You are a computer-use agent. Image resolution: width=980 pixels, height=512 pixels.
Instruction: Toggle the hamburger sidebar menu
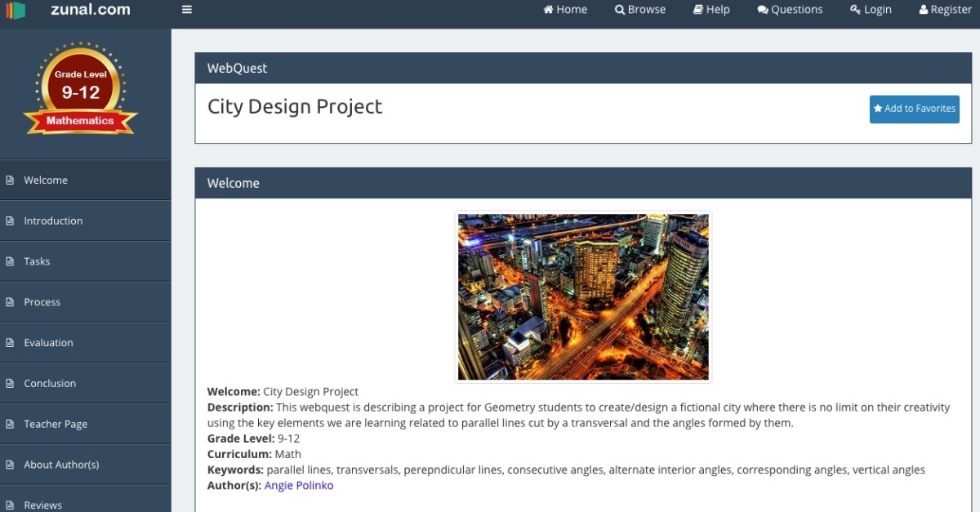pyautogui.click(x=187, y=10)
